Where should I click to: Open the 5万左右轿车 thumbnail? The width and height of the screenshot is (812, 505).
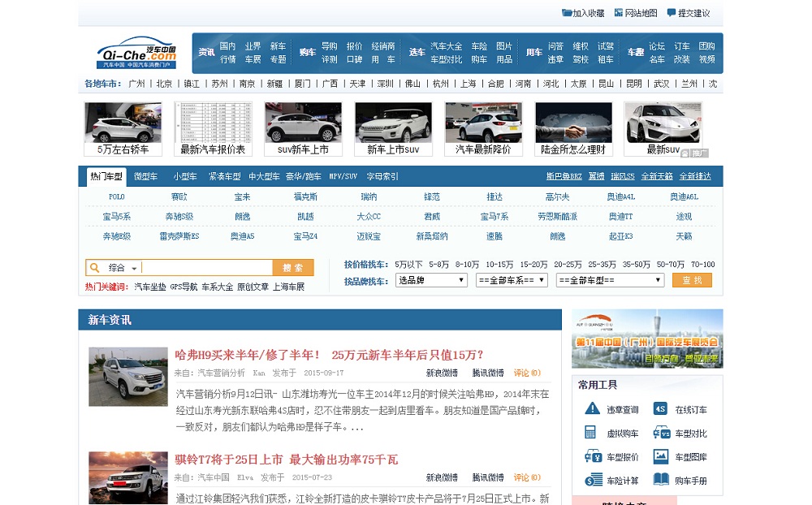[x=123, y=129]
